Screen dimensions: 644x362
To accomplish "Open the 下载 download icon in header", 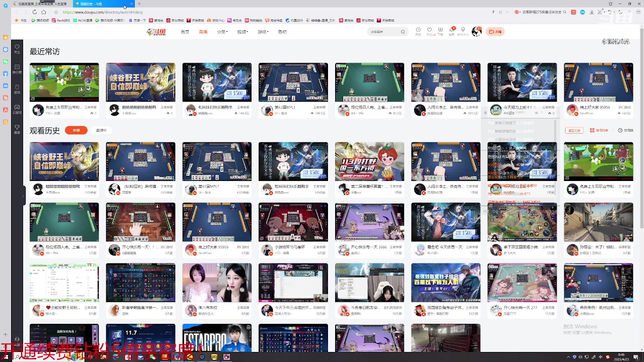I will pyautogui.click(x=440, y=31).
